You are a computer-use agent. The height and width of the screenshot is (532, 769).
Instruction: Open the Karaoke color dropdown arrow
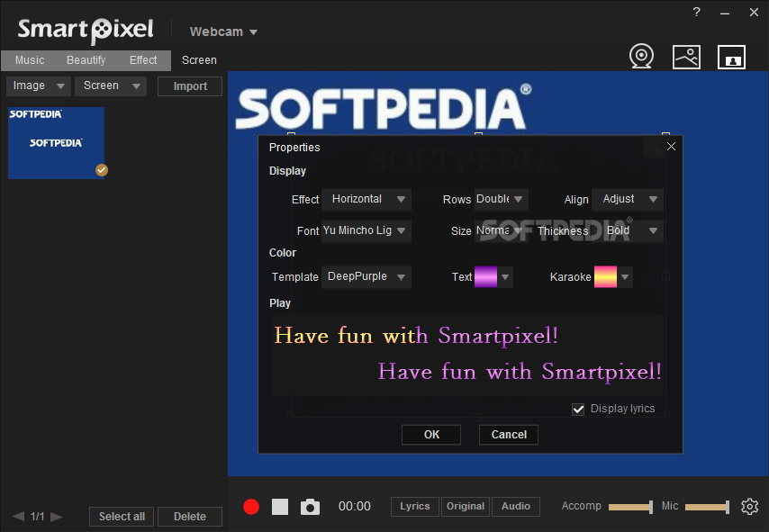pyautogui.click(x=625, y=277)
